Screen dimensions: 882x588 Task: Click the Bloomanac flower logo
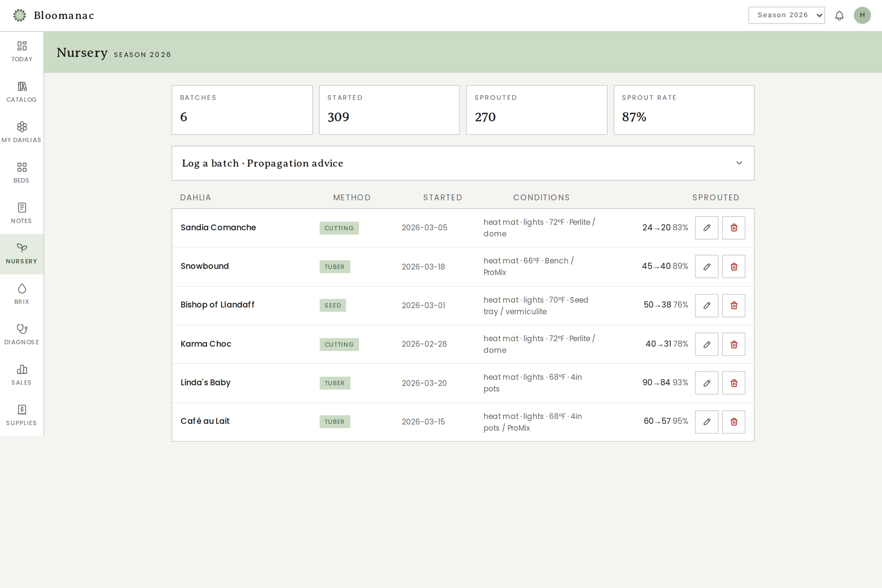click(20, 15)
